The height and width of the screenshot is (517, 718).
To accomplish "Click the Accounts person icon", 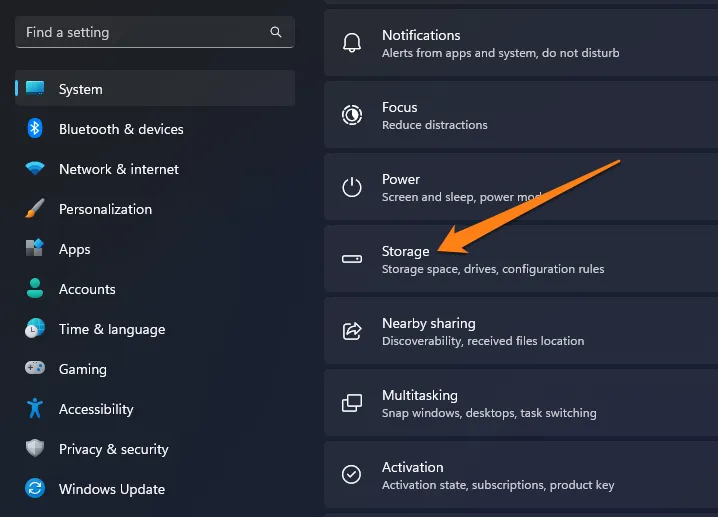I will [35, 288].
